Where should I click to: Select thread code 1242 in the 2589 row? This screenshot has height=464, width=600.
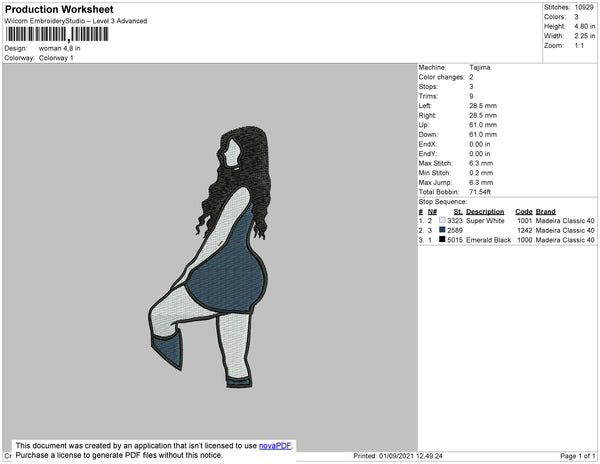(525, 230)
